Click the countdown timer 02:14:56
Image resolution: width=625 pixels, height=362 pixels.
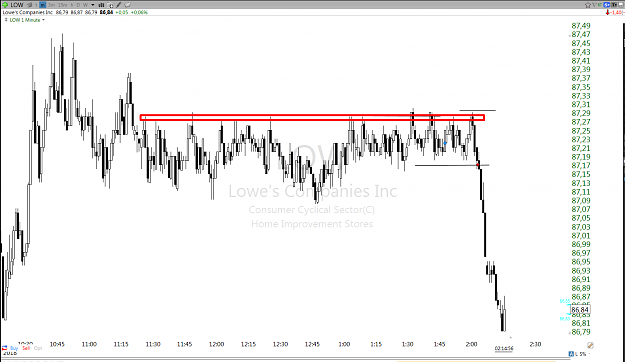pyautogui.click(x=504, y=348)
